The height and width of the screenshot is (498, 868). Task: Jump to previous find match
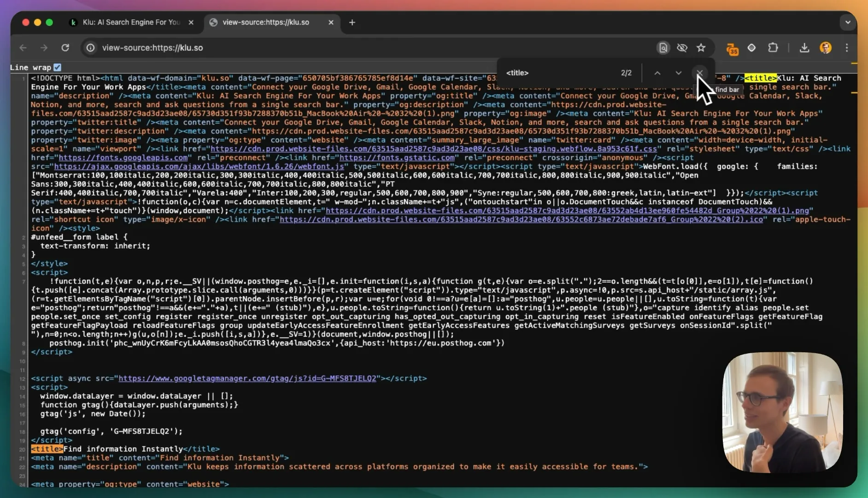coord(657,73)
